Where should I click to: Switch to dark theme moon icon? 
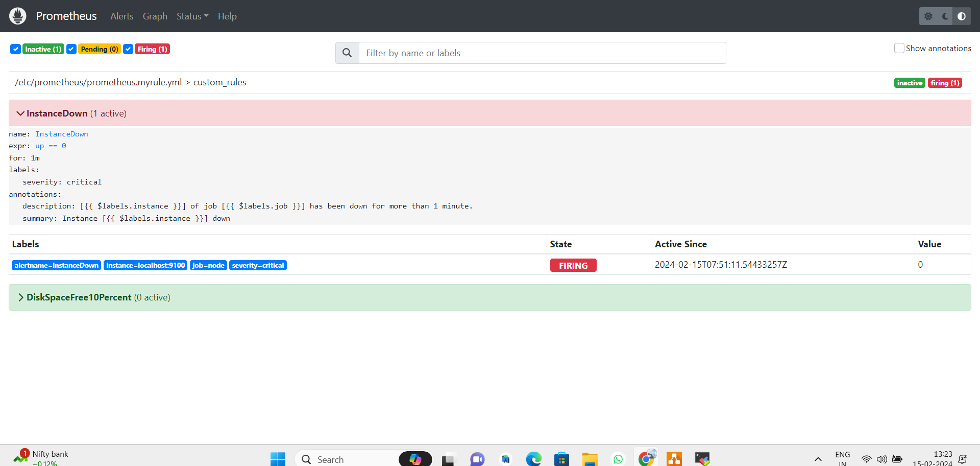coord(945,16)
